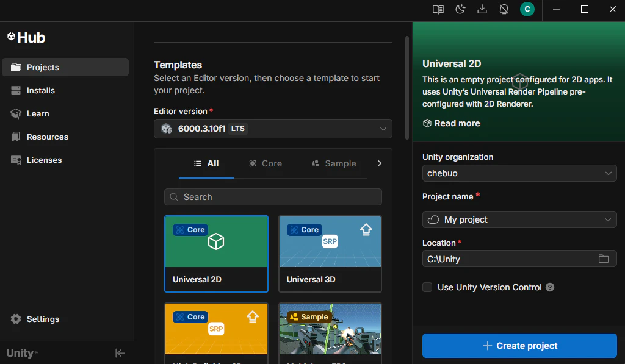The width and height of the screenshot is (625, 364).
Task: Select the Universal 2D template
Action: [216, 254]
